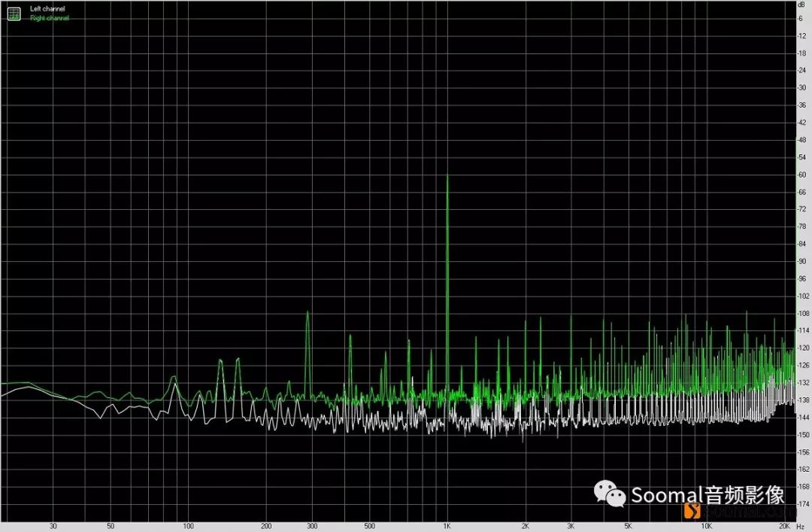This screenshot has width=812, height=532.
Task: Click the dB unit label
Action: click(801, 5)
